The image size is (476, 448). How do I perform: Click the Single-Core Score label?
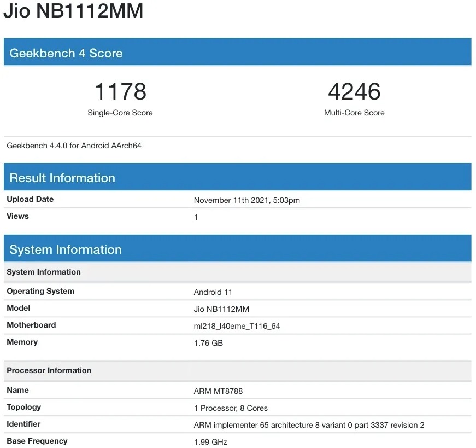point(120,113)
